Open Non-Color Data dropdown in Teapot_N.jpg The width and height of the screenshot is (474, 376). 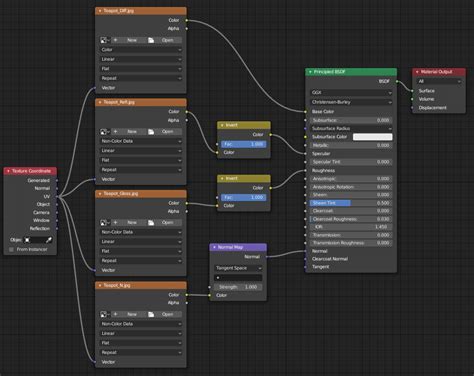[x=141, y=324]
